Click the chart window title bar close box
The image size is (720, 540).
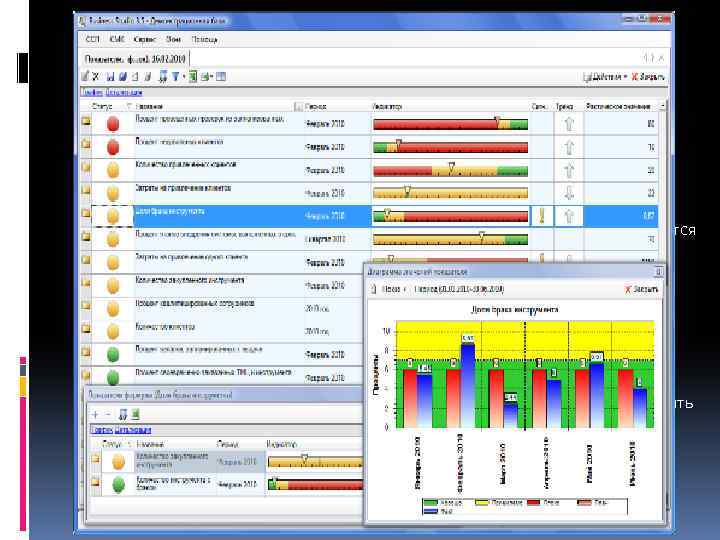click(658, 272)
